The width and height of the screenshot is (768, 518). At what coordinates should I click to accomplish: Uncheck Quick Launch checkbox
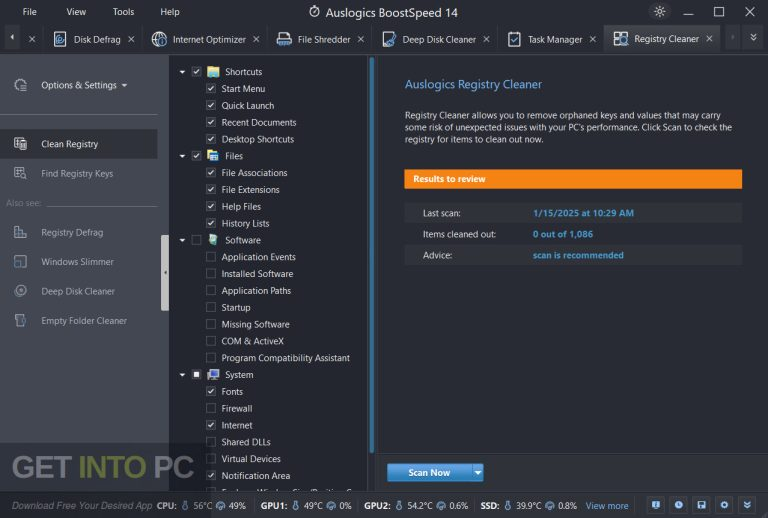click(211, 105)
